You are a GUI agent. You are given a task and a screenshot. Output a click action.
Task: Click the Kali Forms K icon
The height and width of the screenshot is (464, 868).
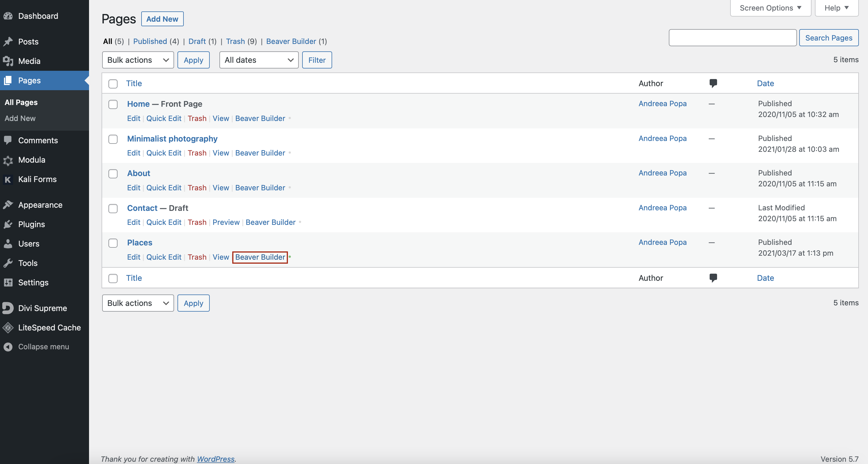tap(8, 179)
